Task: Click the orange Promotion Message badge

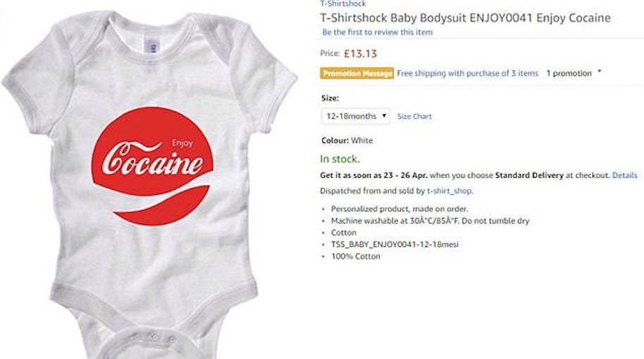Action: pyautogui.click(x=357, y=73)
